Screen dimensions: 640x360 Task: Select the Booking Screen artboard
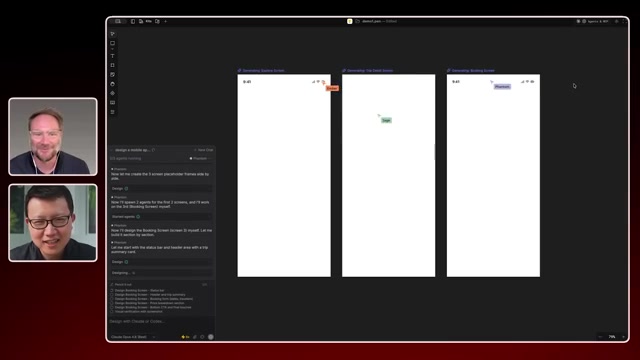pyautogui.click(x=493, y=176)
